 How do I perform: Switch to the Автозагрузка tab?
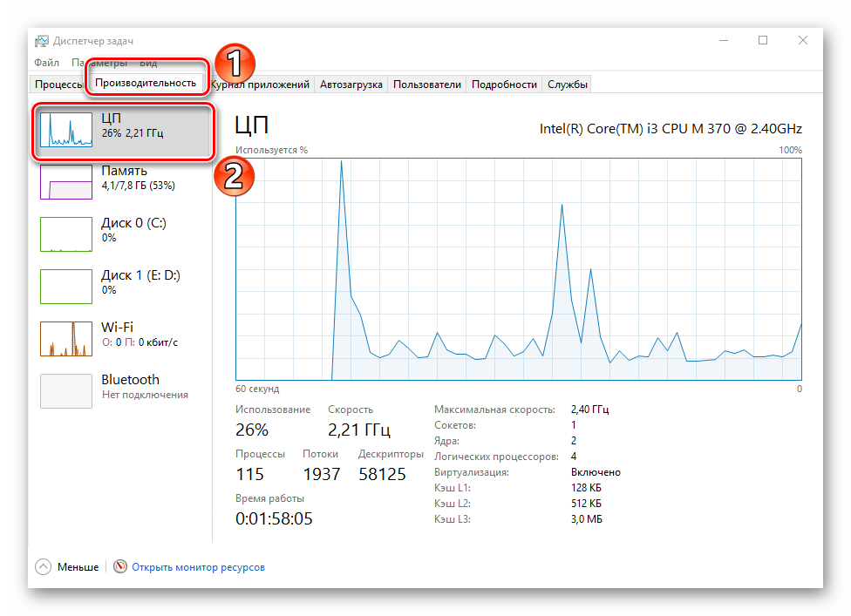351,85
